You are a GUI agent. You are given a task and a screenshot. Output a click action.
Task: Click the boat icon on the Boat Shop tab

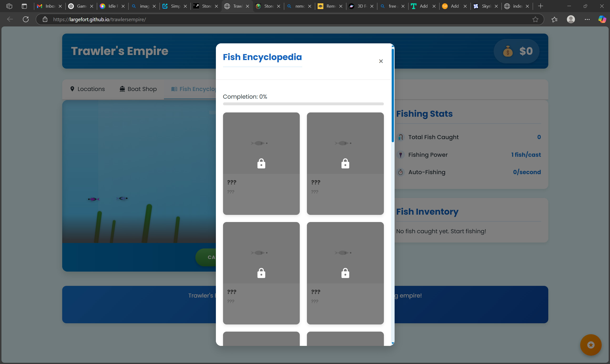(x=122, y=89)
